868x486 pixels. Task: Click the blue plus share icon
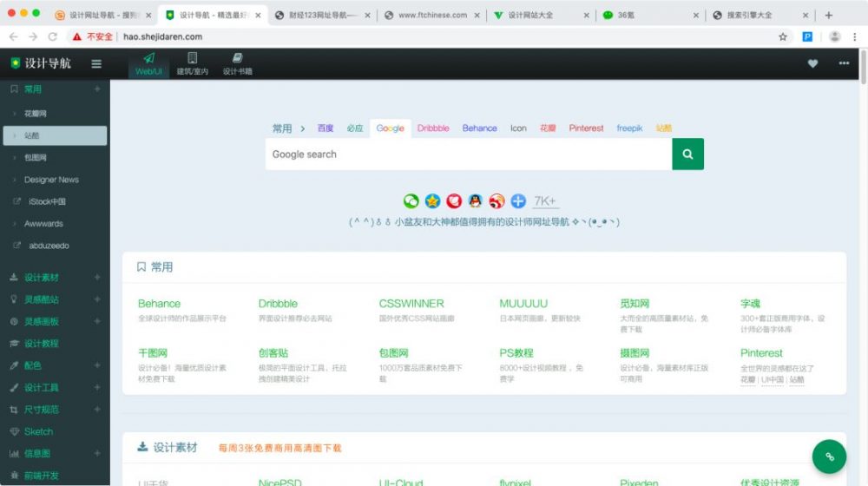tap(518, 201)
